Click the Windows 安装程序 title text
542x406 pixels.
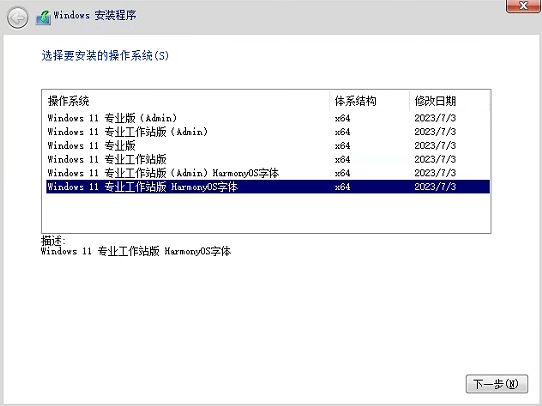[x=95, y=16]
